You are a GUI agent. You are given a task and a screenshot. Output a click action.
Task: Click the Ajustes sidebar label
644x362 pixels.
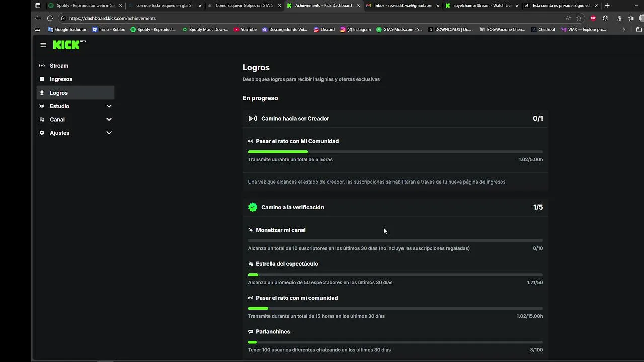[59, 133]
